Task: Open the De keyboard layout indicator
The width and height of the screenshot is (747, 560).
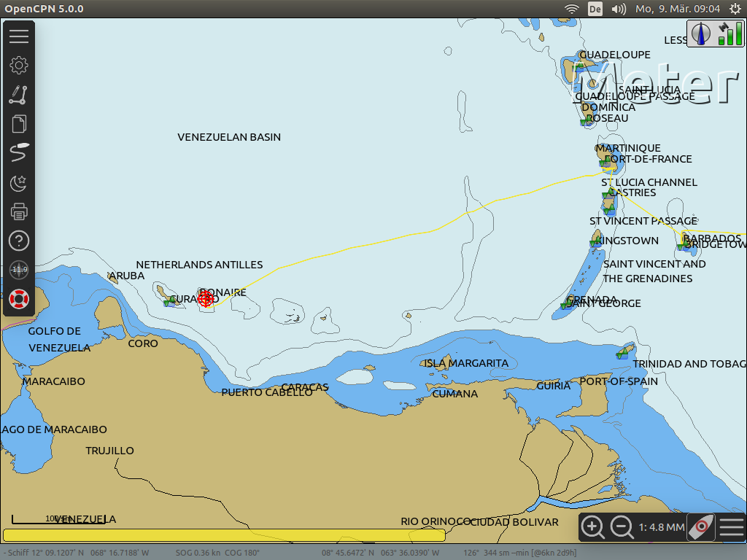Action: 595,9
